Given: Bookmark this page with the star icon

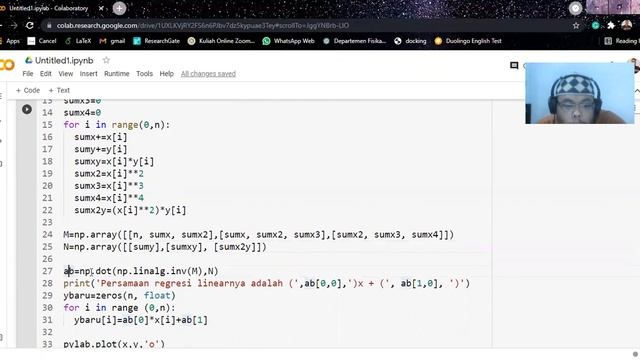Looking at the screenshot, I should click(576, 25).
